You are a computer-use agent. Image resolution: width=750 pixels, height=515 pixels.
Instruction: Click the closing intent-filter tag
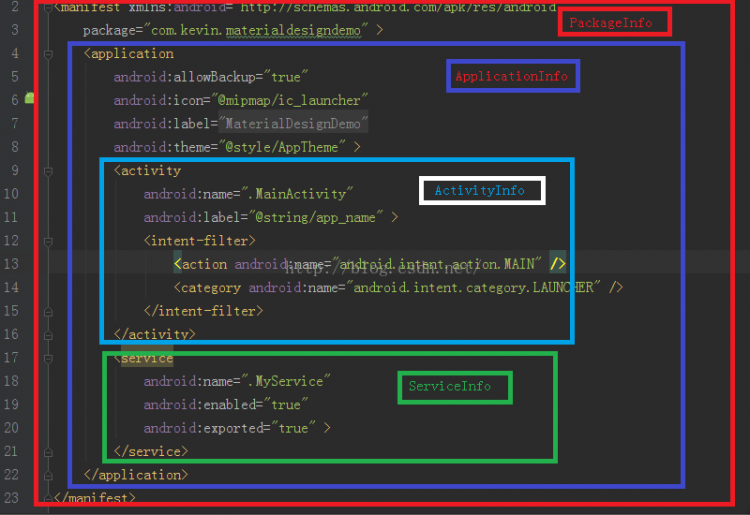tap(203, 311)
